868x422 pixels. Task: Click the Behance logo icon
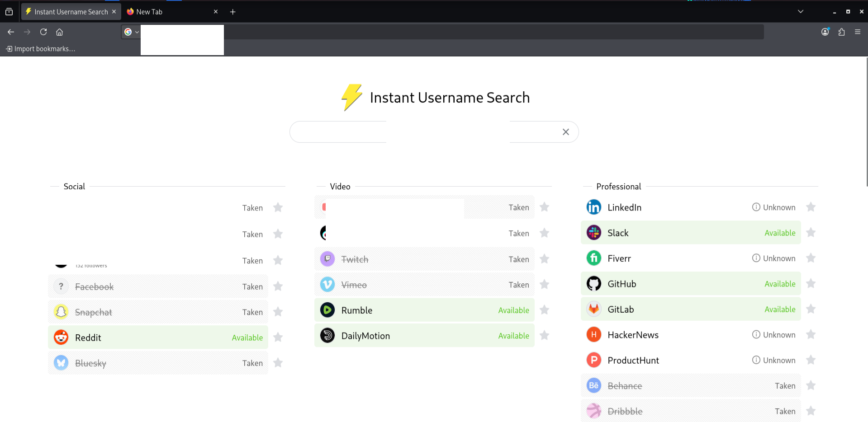pos(594,385)
